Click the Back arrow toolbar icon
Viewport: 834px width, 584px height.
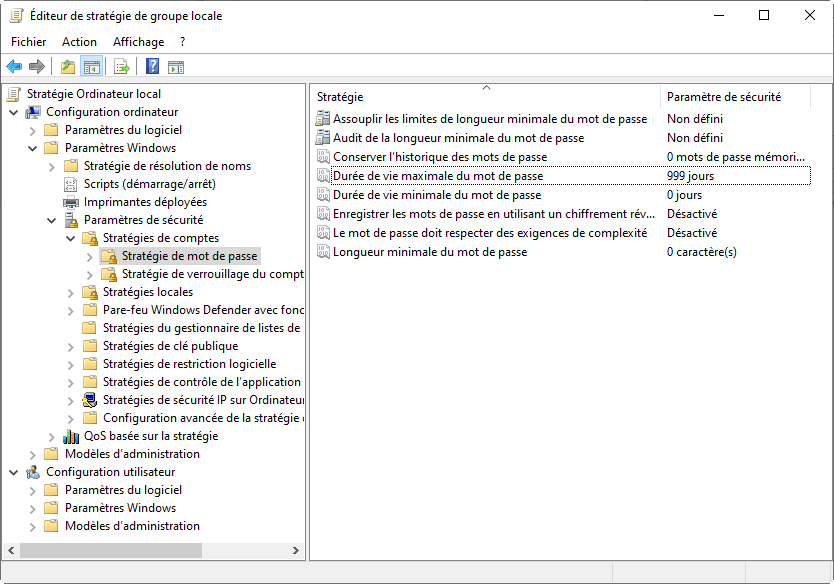[x=14, y=67]
